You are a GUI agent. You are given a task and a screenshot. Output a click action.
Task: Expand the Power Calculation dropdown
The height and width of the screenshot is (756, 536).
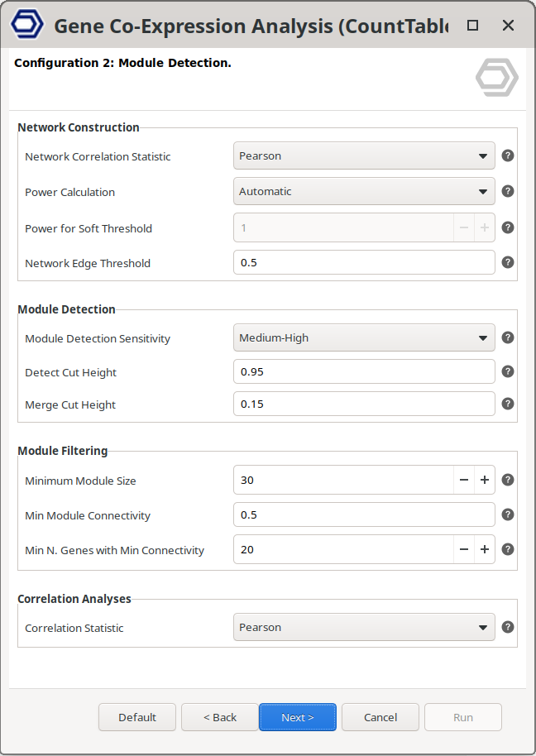364,191
